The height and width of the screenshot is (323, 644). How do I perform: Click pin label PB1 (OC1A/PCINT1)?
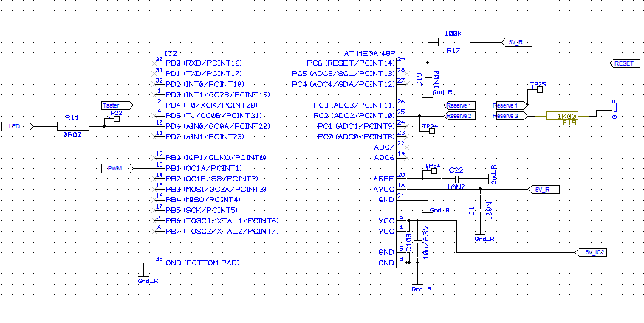[204, 168]
